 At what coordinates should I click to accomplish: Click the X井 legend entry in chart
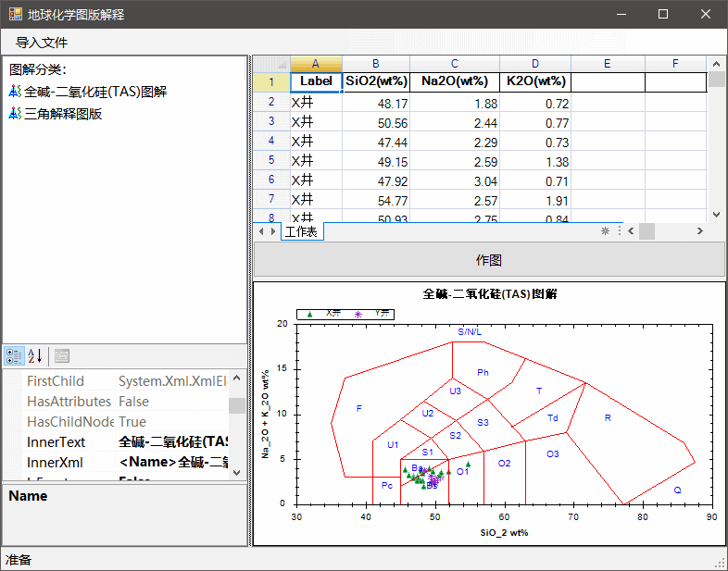tap(323, 314)
